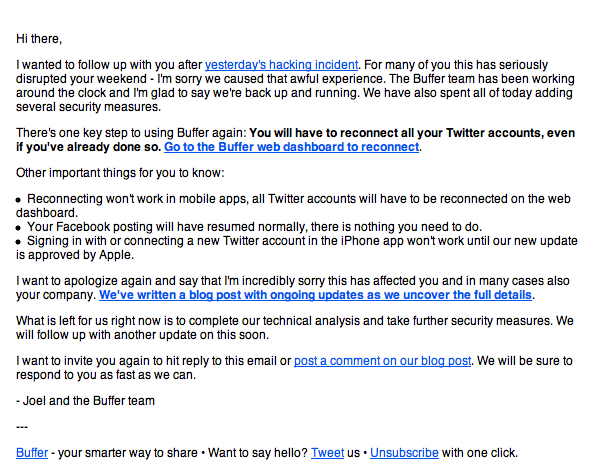Select the bullet about reconnecting in mobile apps
The width and height of the screenshot is (599, 473).
tap(293, 206)
